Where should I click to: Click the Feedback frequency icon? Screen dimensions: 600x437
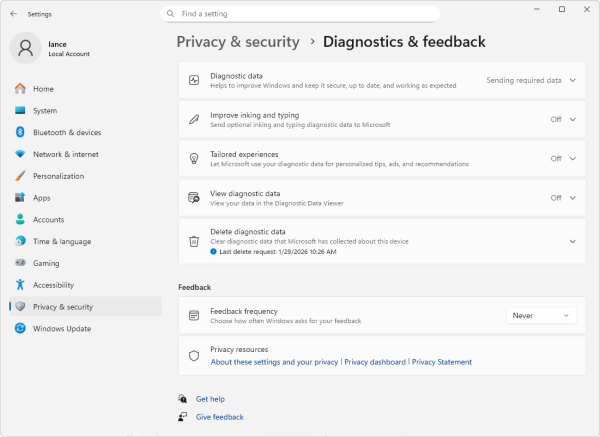pos(194,316)
